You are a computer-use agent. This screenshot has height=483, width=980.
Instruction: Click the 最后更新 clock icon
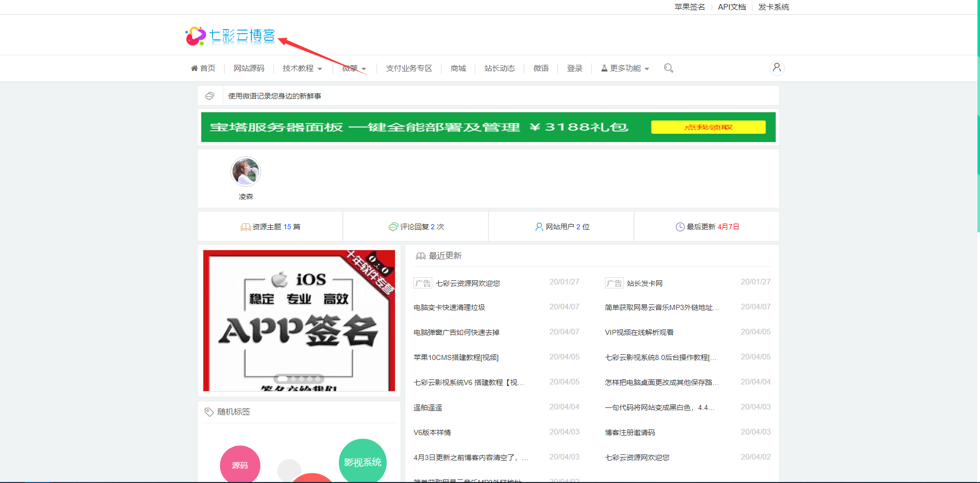(x=680, y=227)
